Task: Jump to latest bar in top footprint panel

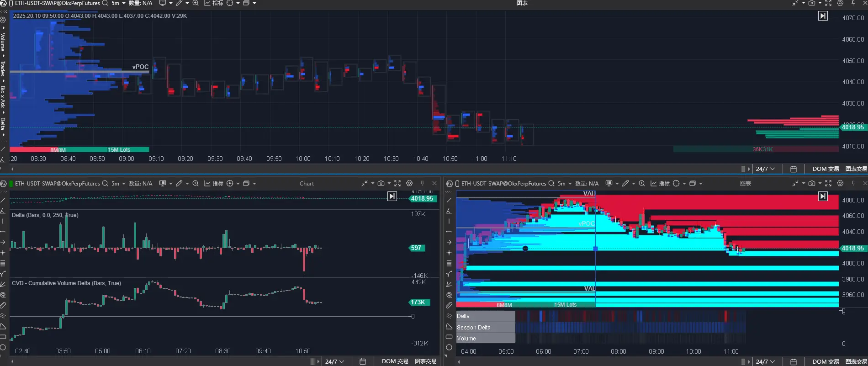Action: tap(823, 16)
